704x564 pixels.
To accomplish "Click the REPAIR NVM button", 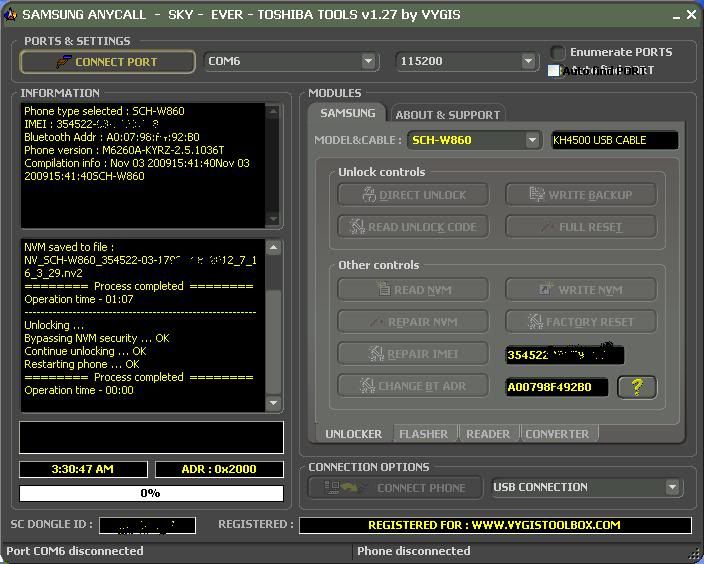I will pos(413,322).
